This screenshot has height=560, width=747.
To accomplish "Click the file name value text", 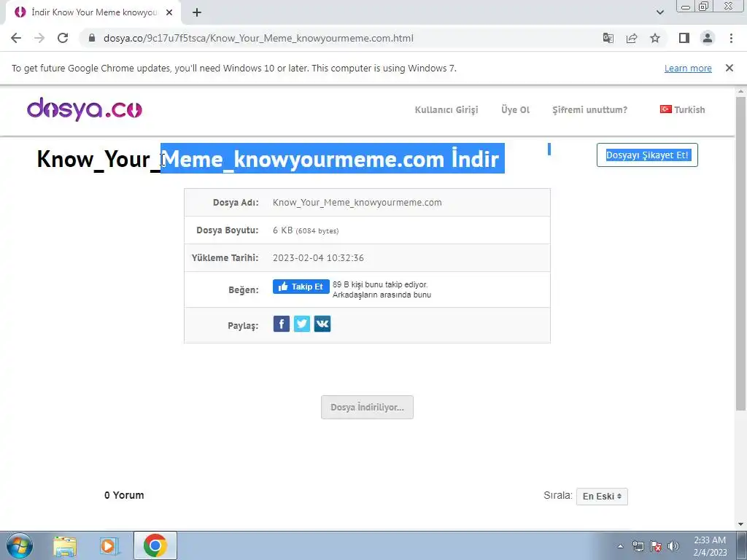I will 357,203.
